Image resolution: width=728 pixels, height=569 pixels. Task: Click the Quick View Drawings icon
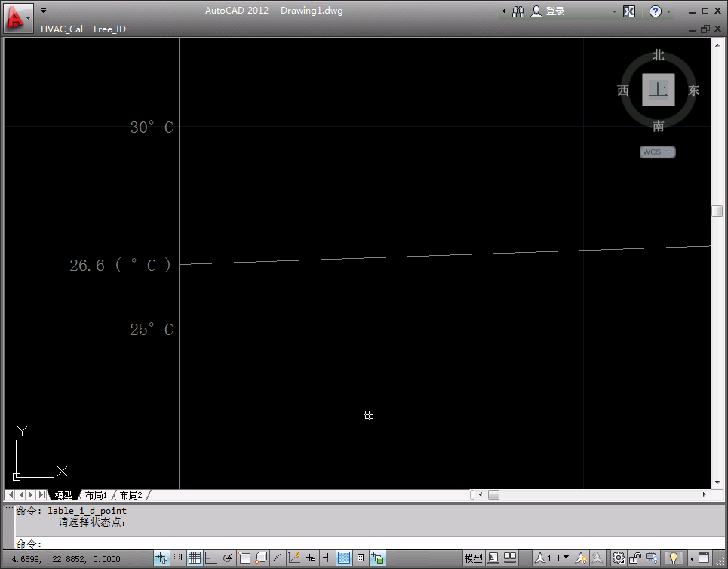510,558
